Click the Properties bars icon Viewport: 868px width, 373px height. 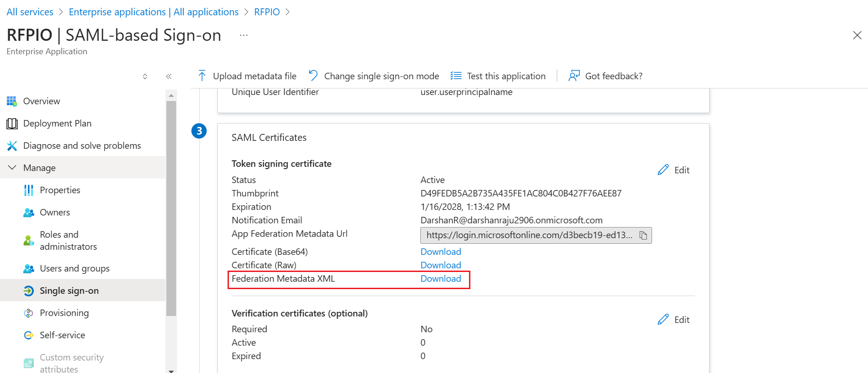29,190
